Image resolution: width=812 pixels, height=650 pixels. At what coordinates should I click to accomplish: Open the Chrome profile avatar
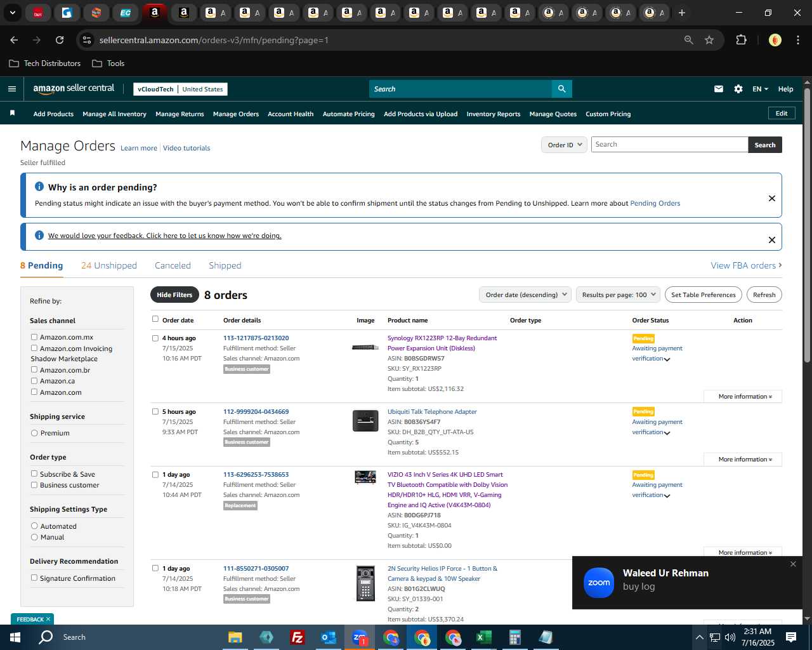775,40
